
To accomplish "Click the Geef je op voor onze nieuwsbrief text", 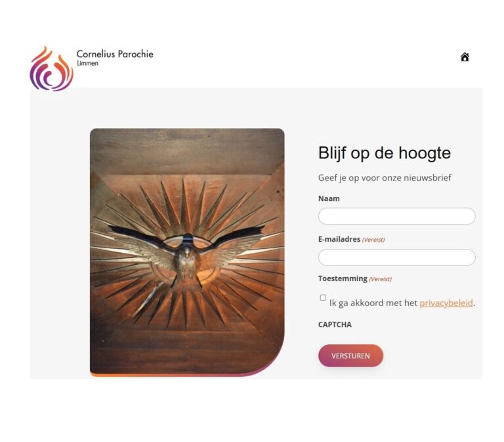I will pyautogui.click(x=385, y=177).
